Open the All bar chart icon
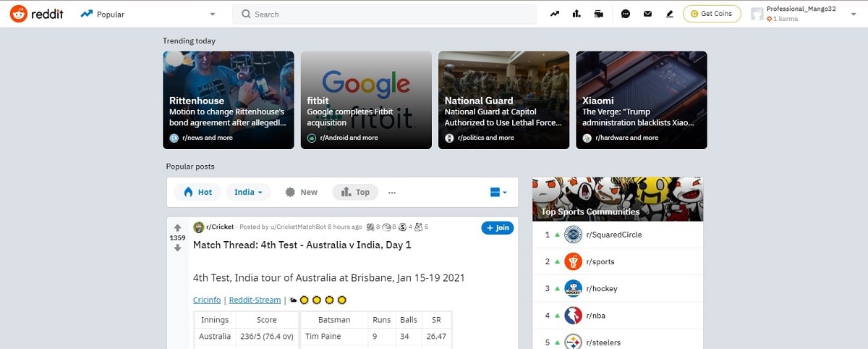The image size is (868, 349). point(576,14)
